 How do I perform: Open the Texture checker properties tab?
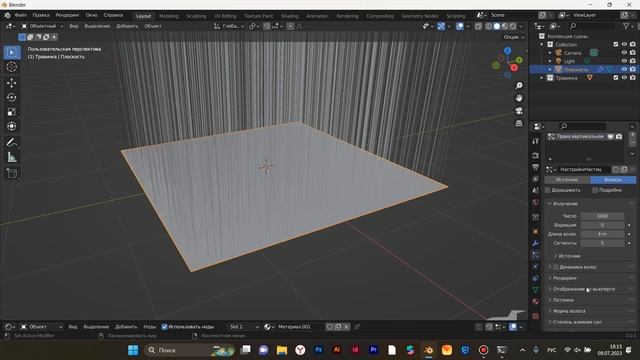tap(536, 316)
